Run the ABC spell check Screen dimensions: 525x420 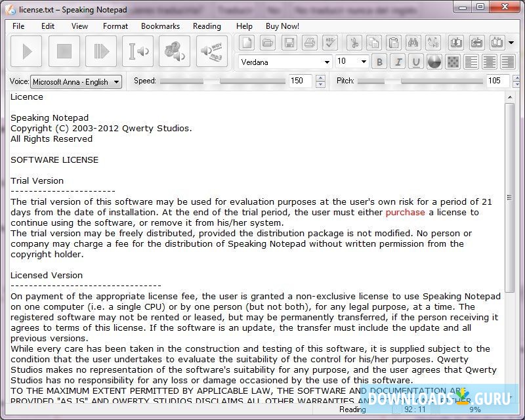coord(331,43)
